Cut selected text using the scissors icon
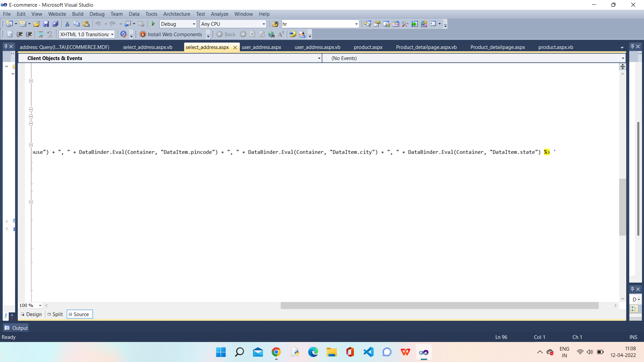 (67, 24)
